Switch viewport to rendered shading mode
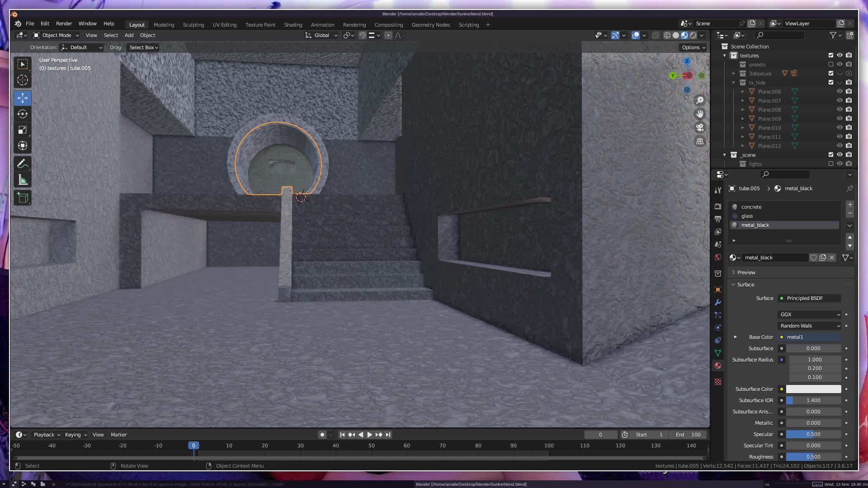 [x=693, y=35]
